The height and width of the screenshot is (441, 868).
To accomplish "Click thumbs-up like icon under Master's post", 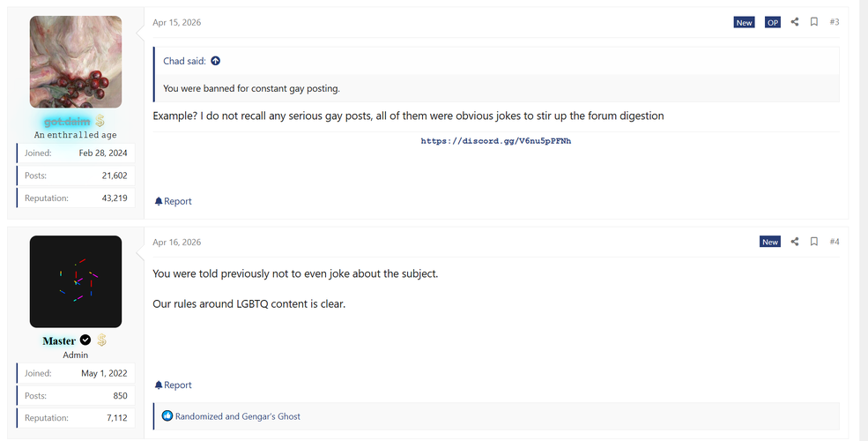I will pos(167,416).
